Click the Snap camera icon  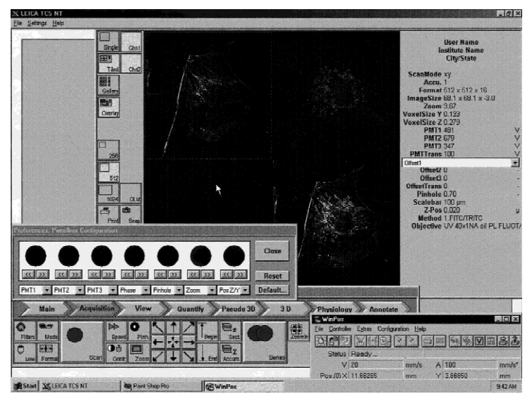tap(131, 213)
